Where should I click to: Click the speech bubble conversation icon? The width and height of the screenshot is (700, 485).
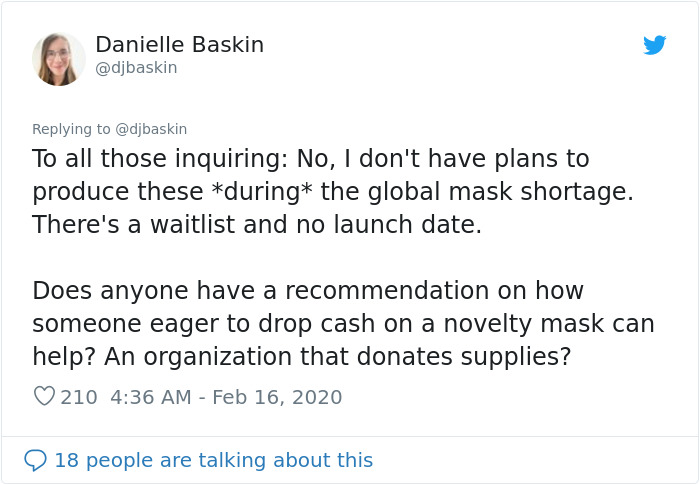point(35,460)
